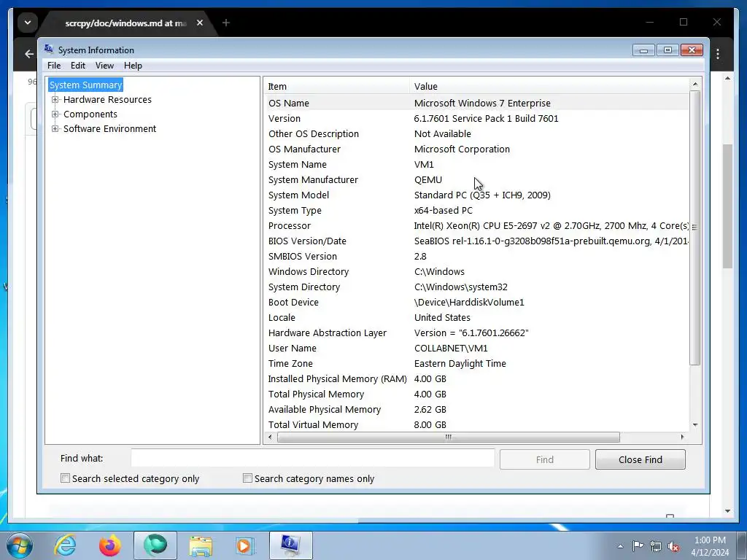Click the muted volume tray icon
The image size is (747, 560).
(x=673, y=546)
